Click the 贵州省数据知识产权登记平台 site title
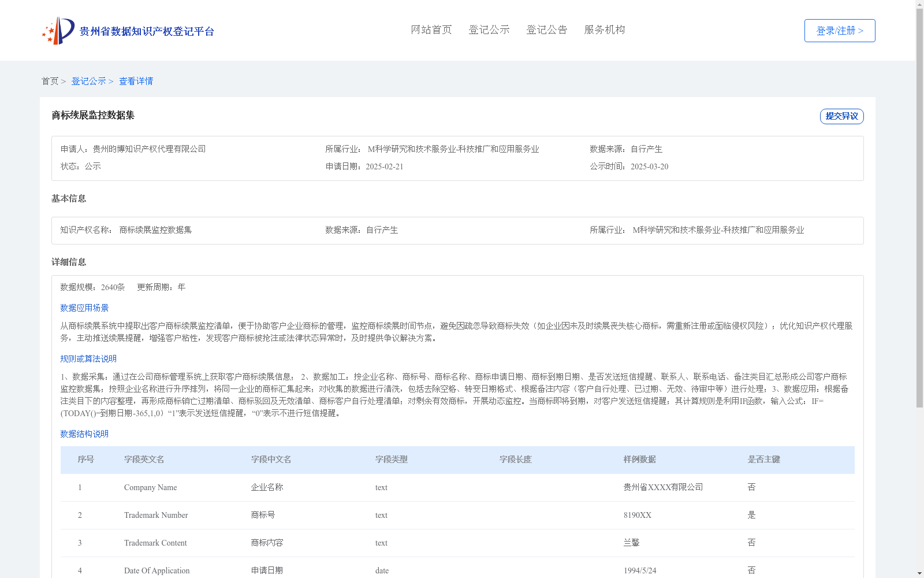 147,31
